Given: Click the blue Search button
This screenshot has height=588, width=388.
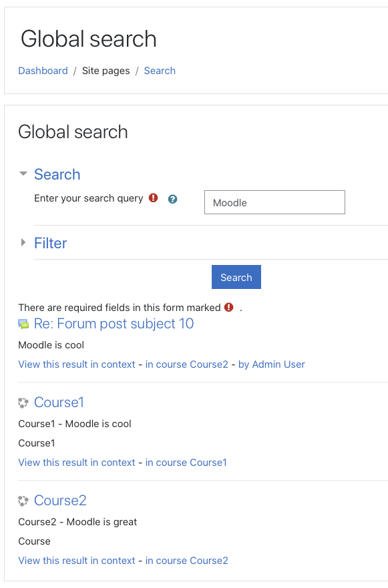Looking at the screenshot, I should [x=236, y=277].
